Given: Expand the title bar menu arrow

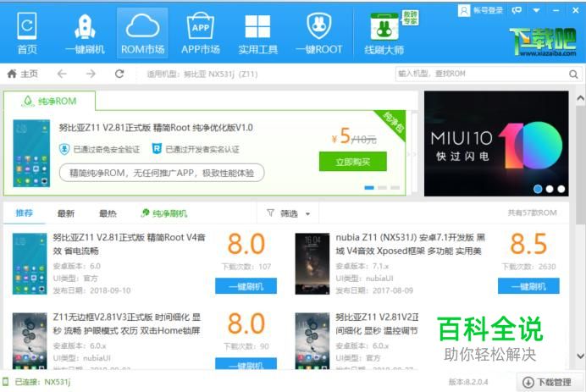Looking at the screenshot, I should point(536,10).
